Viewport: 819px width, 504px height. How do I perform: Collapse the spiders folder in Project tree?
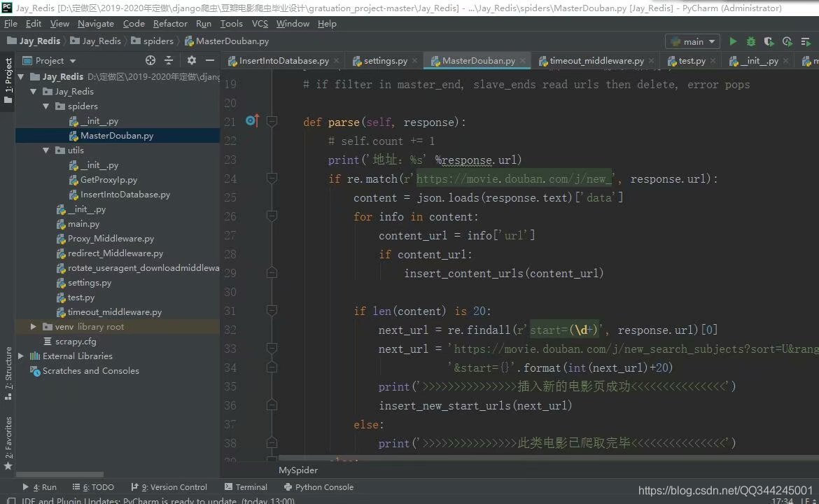pyautogui.click(x=45, y=106)
